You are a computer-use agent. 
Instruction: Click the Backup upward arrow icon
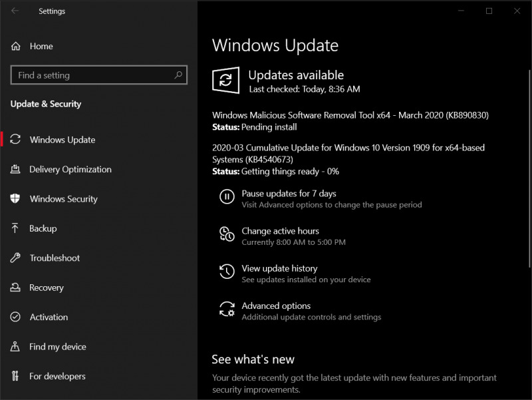pyautogui.click(x=15, y=228)
